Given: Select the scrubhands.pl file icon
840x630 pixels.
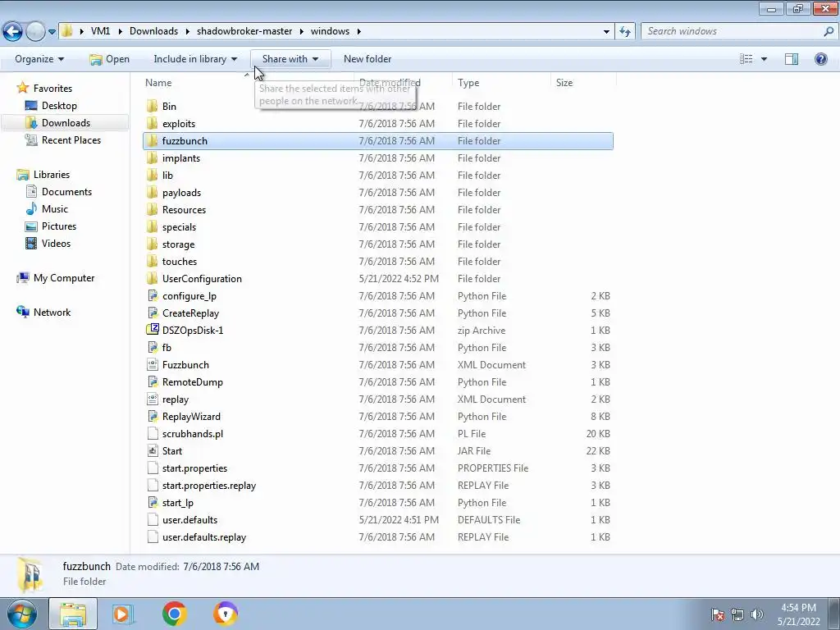Looking at the screenshot, I should [x=153, y=433].
